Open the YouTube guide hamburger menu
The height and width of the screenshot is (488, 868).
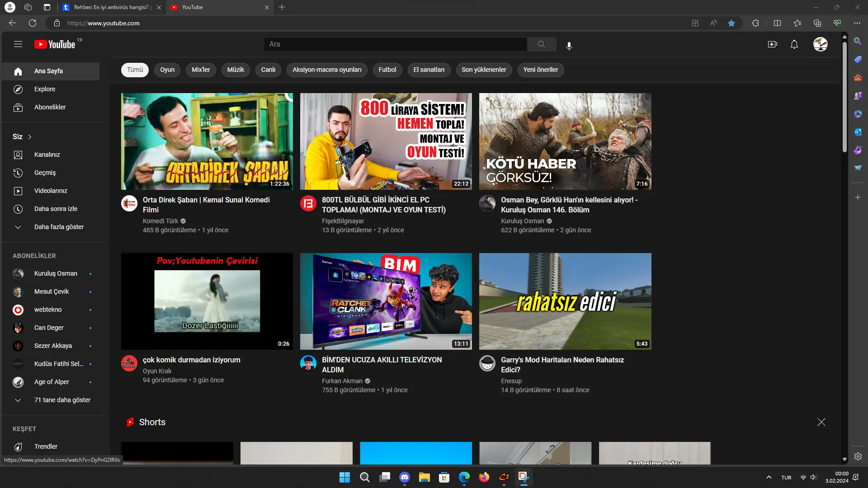click(18, 44)
